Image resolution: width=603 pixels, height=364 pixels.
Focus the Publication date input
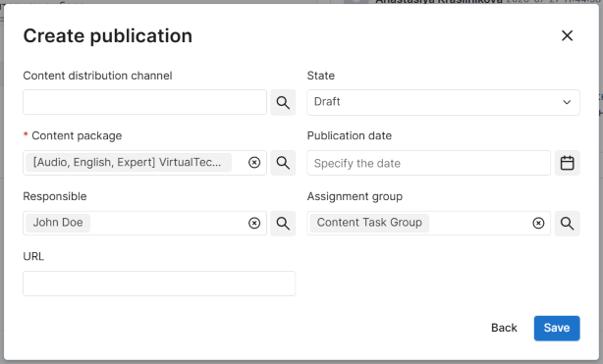coord(428,163)
